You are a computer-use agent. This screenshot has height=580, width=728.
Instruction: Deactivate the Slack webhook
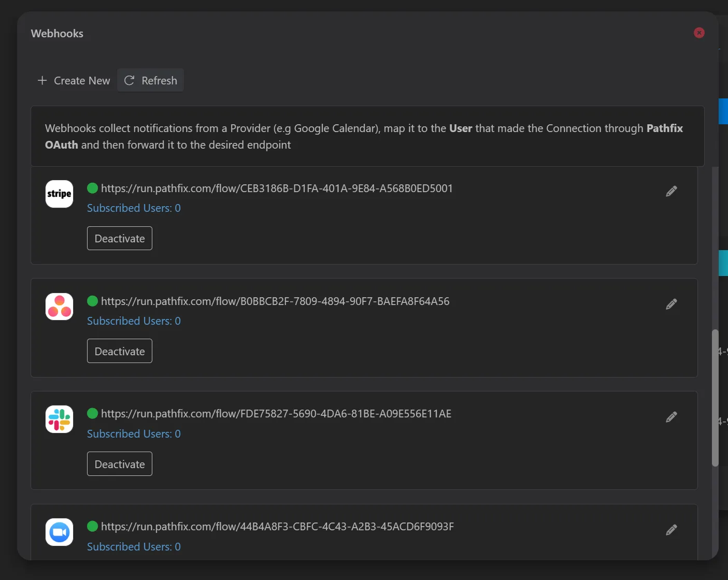click(120, 464)
